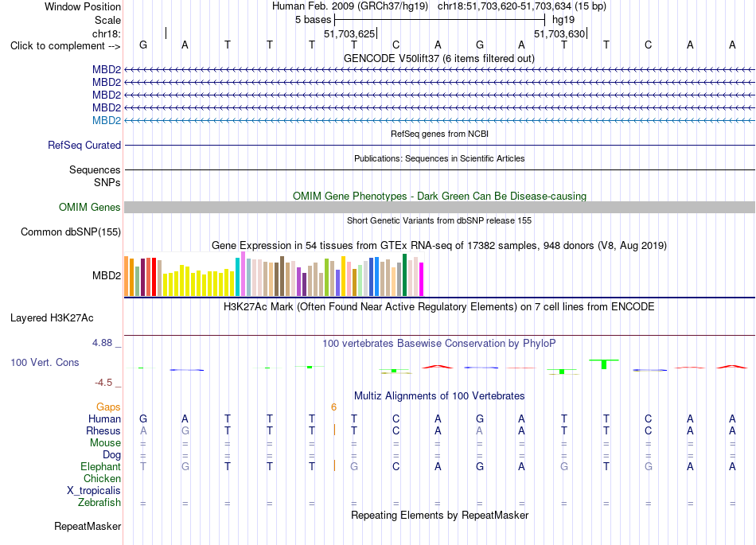Select the X_tropicalis species label
756x545 pixels.
click(x=94, y=491)
